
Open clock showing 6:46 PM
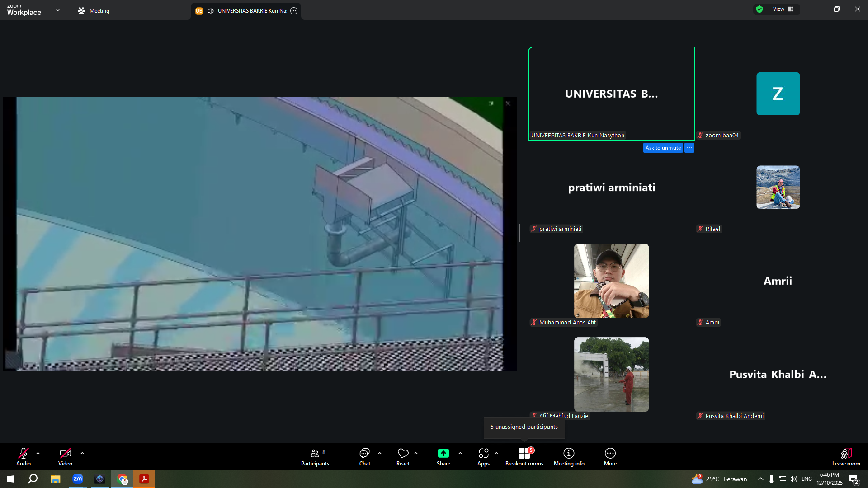830,479
